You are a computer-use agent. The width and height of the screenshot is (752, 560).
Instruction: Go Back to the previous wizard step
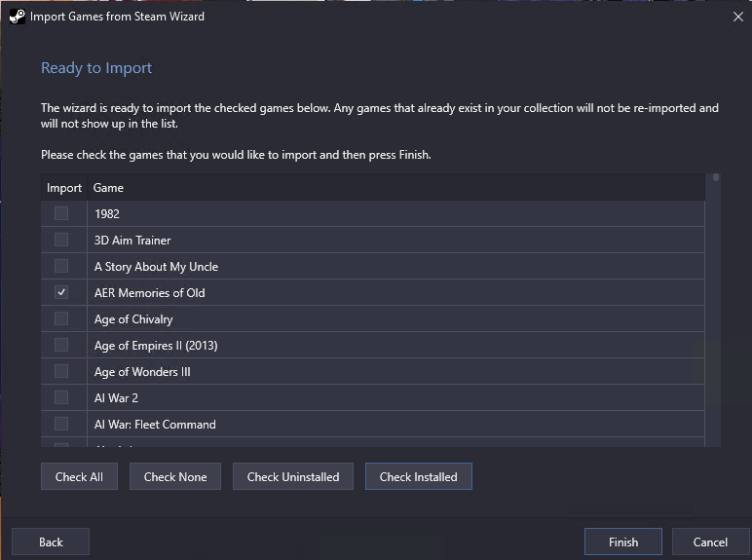tap(51, 541)
